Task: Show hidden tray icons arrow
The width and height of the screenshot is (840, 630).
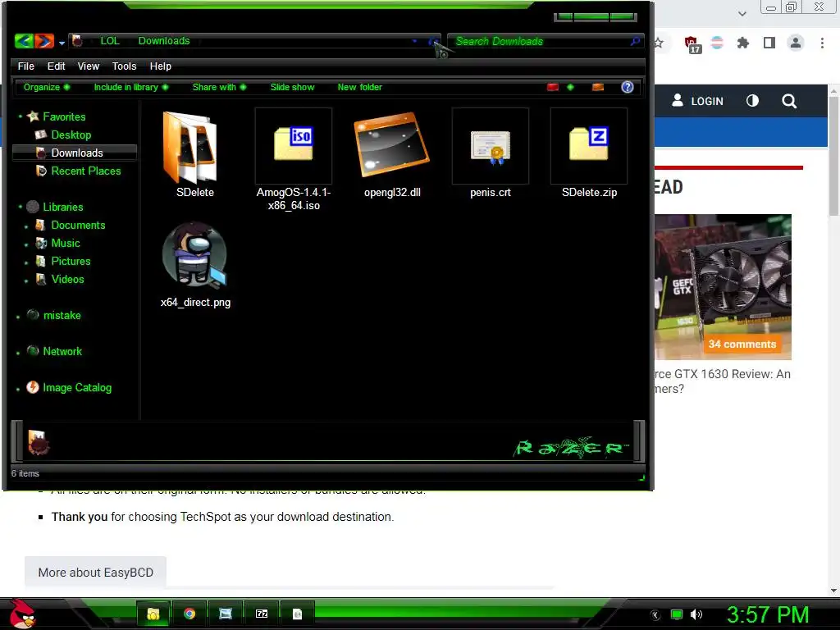Action: (655, 614)
